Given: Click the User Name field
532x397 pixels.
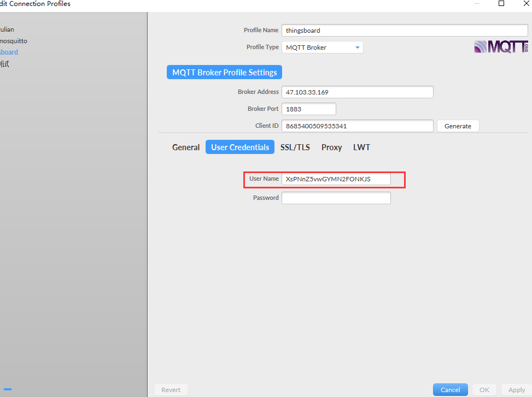Looking at the screenshot, I should click(x=336, y=179).
